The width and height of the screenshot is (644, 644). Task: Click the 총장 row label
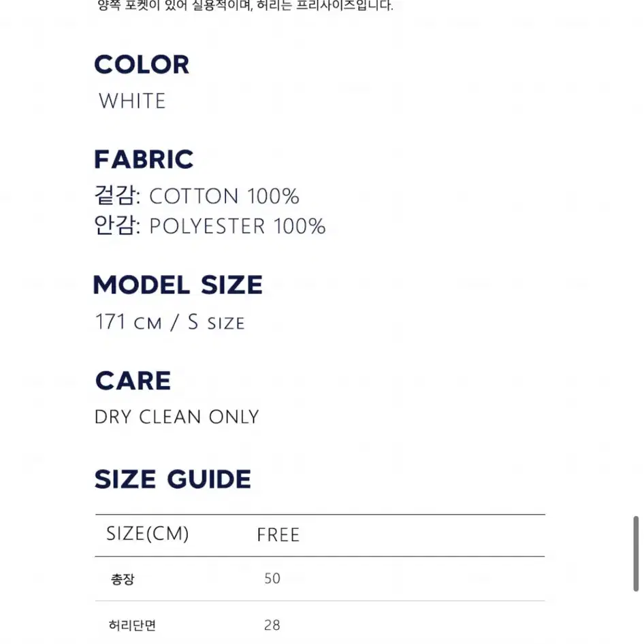123,579
